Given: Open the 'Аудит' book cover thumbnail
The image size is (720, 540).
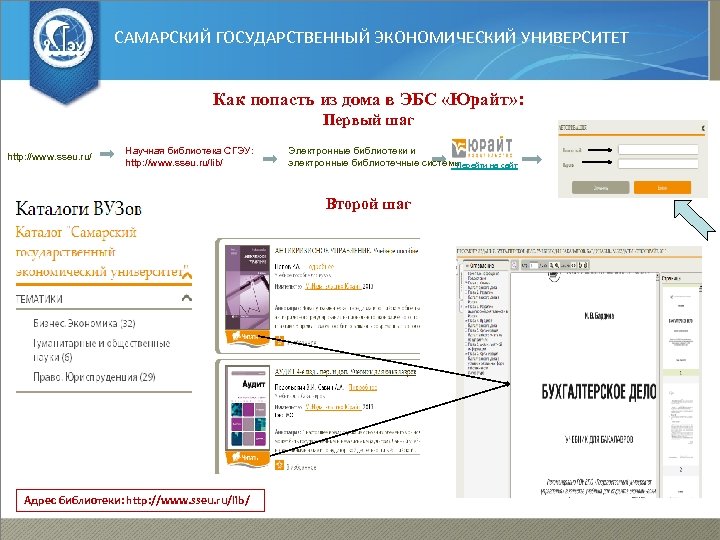Looking at the screenshot, I should [248, 408].
